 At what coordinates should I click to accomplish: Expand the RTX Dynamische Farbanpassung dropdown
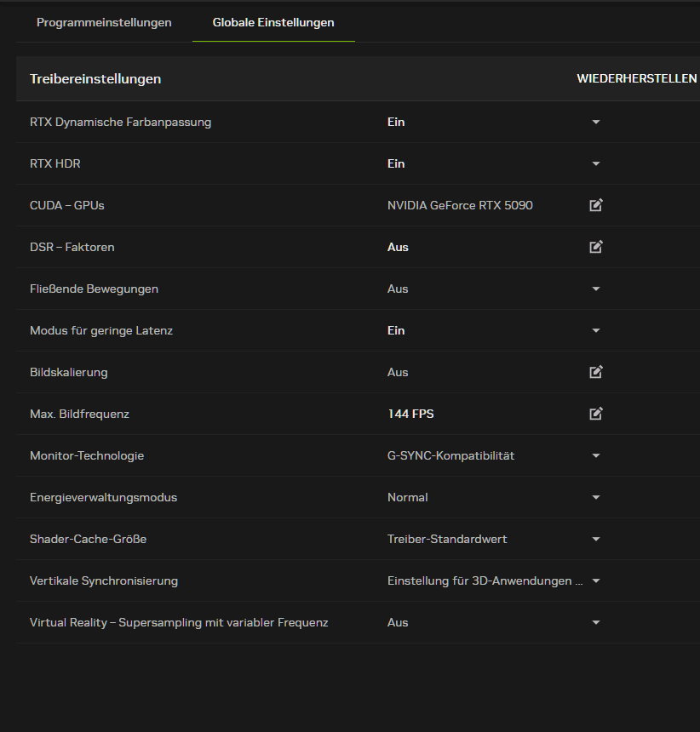tap(596, 122)
